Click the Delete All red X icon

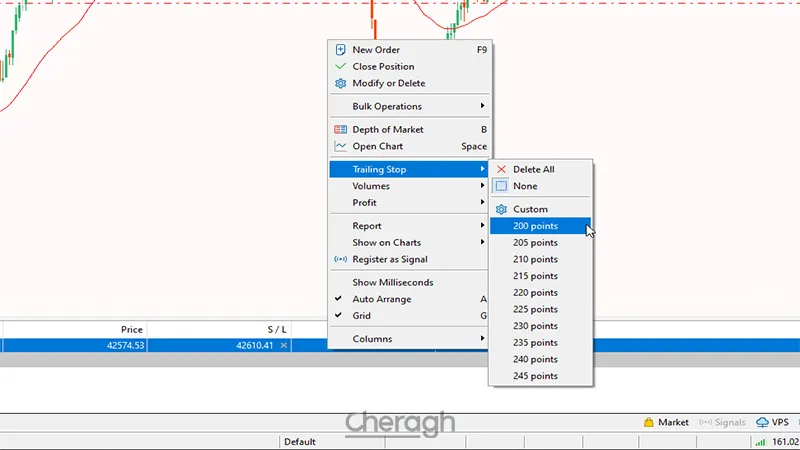tap(501, 170)
